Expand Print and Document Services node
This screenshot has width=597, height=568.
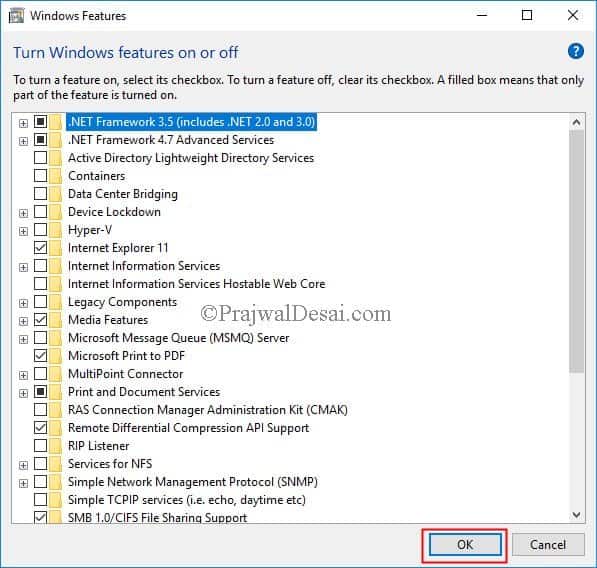23,393
